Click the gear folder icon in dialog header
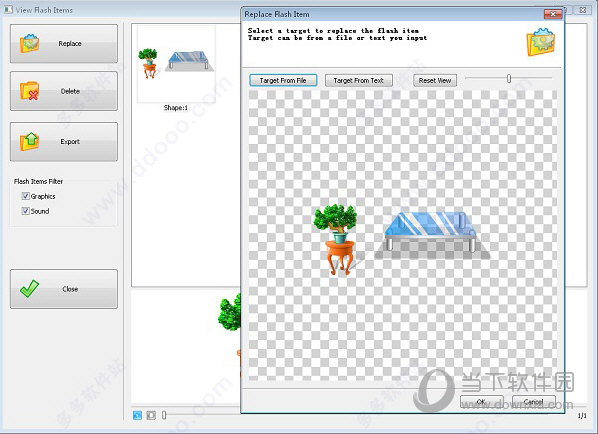The height and width of the screenshot is (434, 598). click(541, 42)
